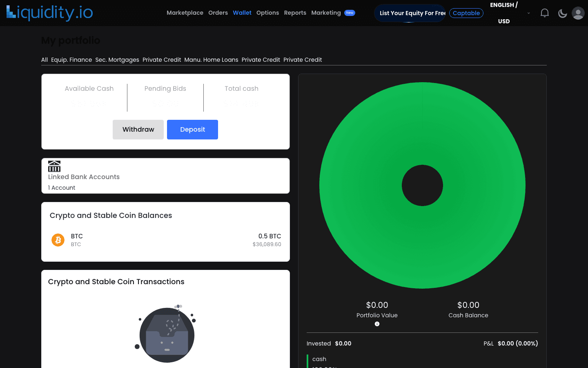Switch to the Wallet section
The height and width of the screenshot is (368, 588).
pyautogui.click(x=242, y=13)
